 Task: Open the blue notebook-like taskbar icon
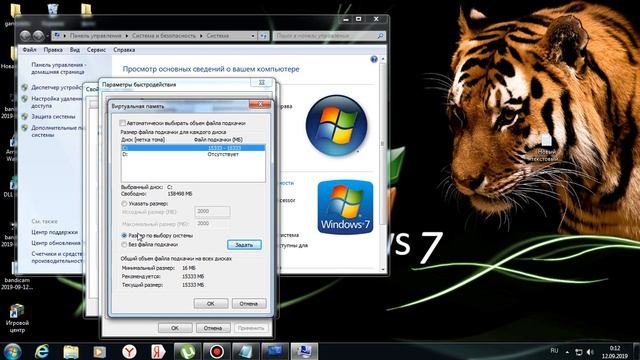pyautogui.click(x=246, y=351)
